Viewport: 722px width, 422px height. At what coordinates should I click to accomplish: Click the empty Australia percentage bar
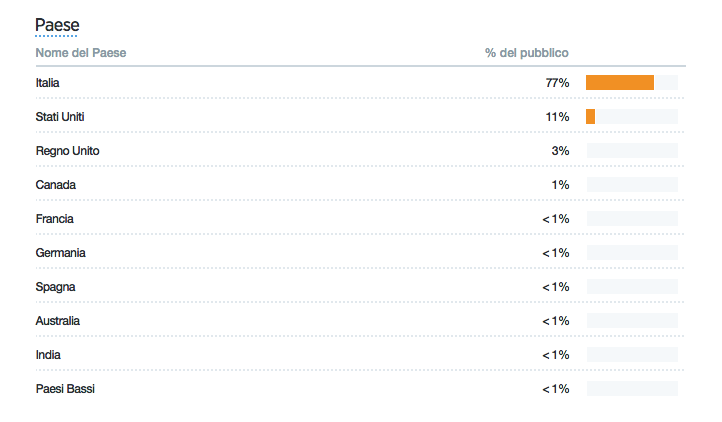(x=632, y=321)
